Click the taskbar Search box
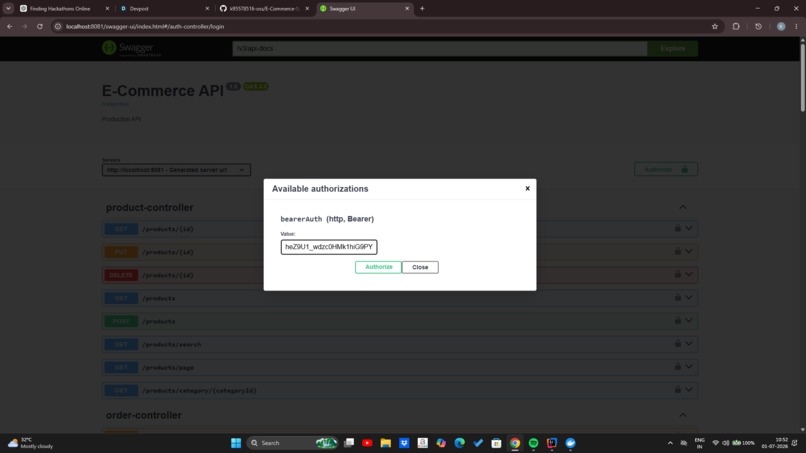Screen dimensions: 806x453 [292, 443]
